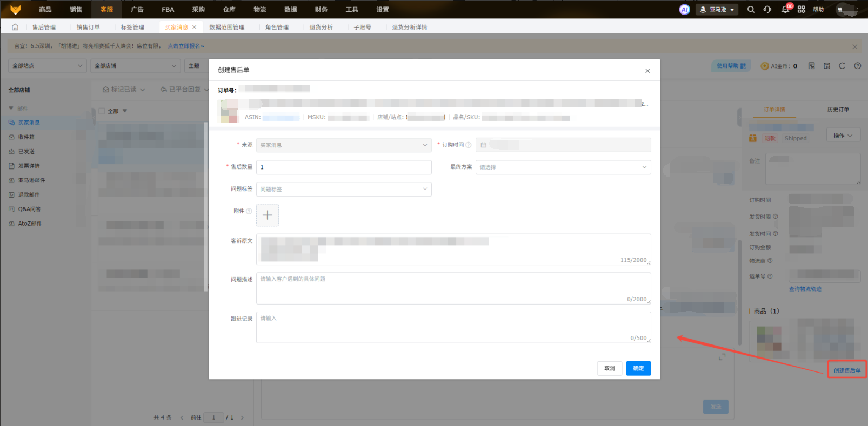
Task: Go to next page of messages
Action: click(242, 417)
